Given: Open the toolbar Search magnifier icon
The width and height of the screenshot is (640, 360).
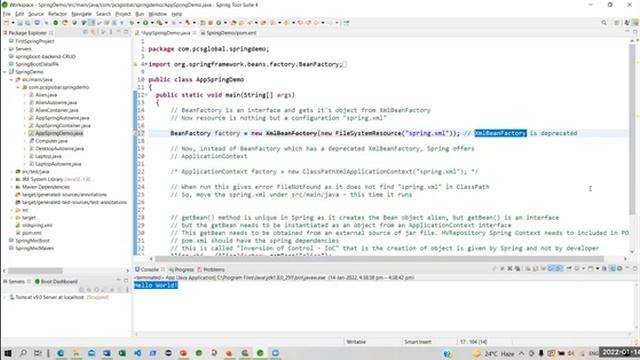Looking at the screenshot, I should [x=604, y=23].
